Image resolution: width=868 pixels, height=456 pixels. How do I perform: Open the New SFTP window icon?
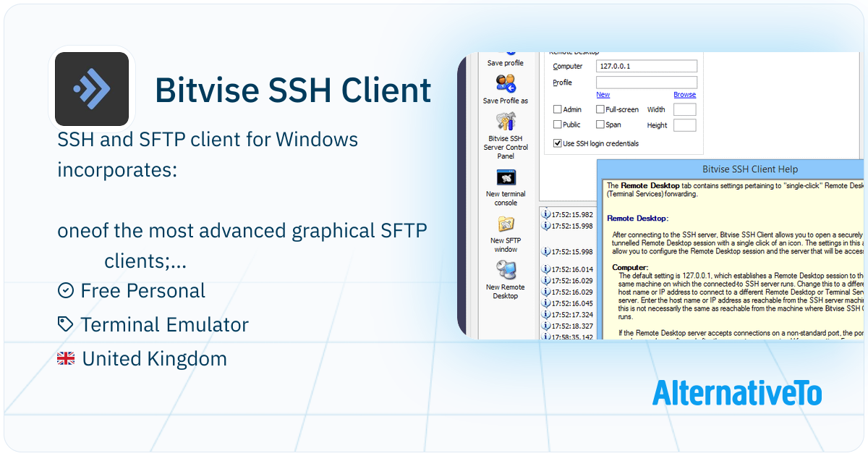(x=506, y=224)
